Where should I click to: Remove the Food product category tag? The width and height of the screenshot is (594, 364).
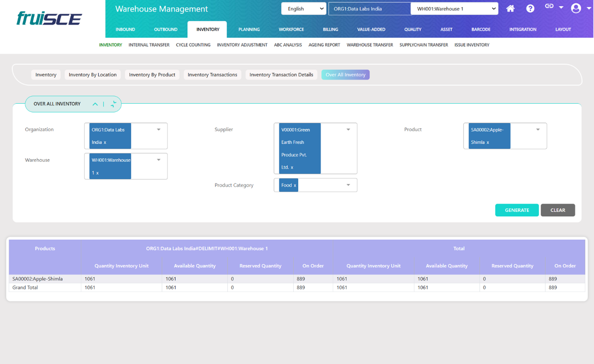coord(295,186)
